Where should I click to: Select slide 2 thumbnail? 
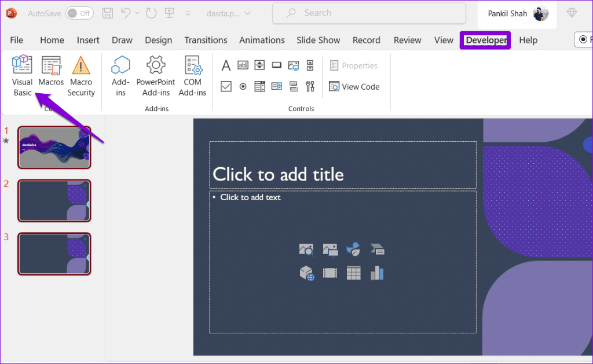click(x=54, y=201)
